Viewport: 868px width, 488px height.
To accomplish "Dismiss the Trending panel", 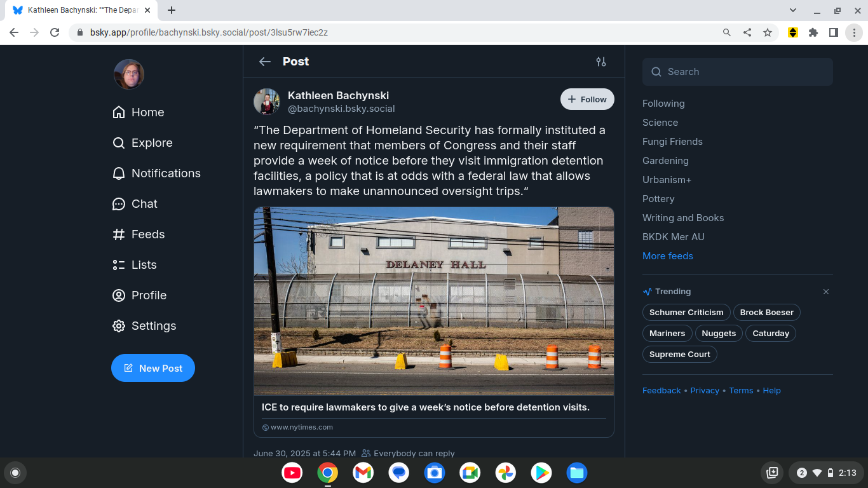I will click(826, 292).
